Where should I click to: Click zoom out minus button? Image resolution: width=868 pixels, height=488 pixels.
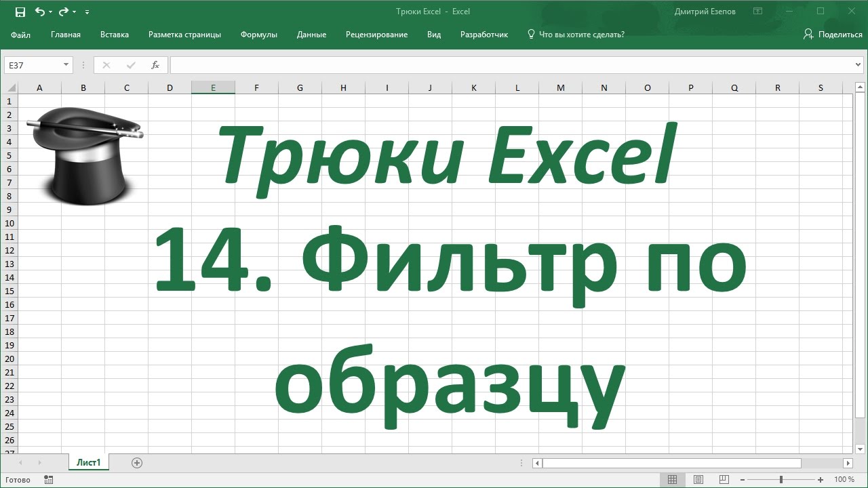point(742,479)
